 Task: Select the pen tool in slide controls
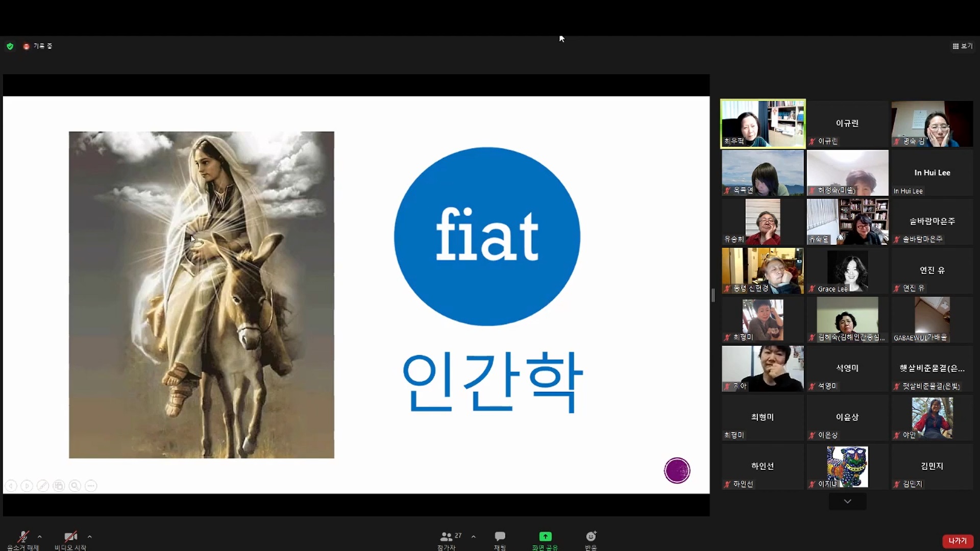43,486
